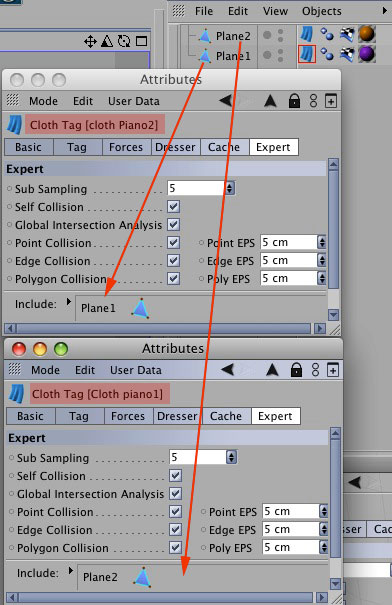Click Plane2 object icon in Include field
This screenshot has width=392, height=605.
point(142,577)
